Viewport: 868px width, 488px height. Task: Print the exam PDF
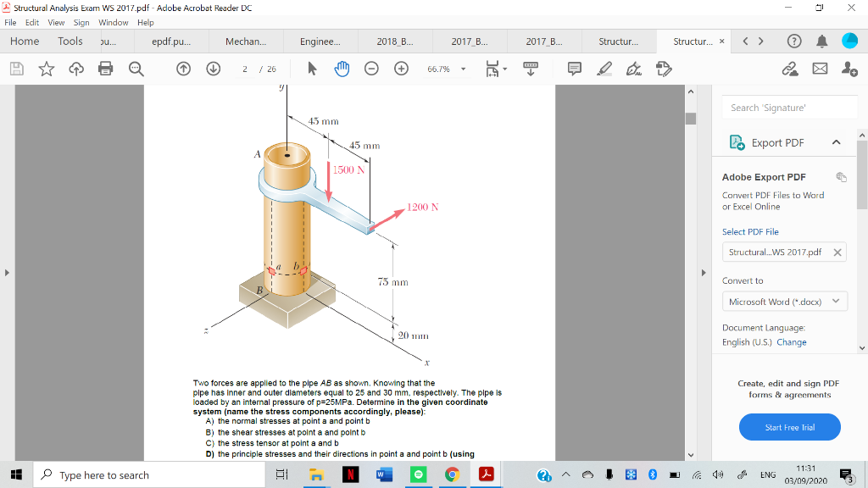pyautogui.click(x=103, y=69)
